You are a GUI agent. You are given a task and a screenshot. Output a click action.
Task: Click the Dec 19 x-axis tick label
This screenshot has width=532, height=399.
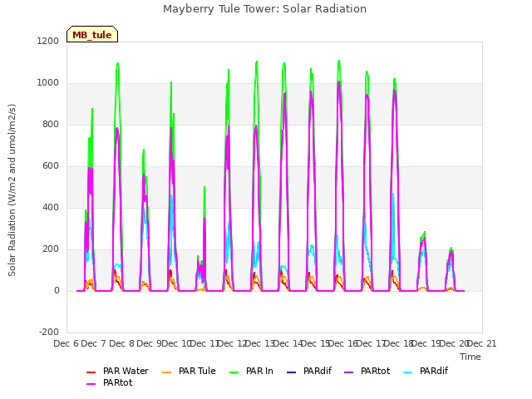[426, 343]
